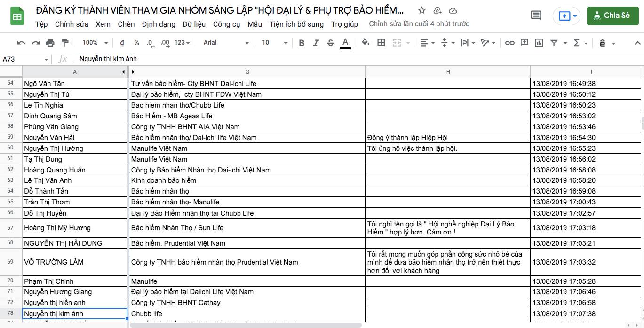Open the Trợ giúp menu
Image resolution: width=644 pixels, height=328 pixels.
(x=344, y=24)
